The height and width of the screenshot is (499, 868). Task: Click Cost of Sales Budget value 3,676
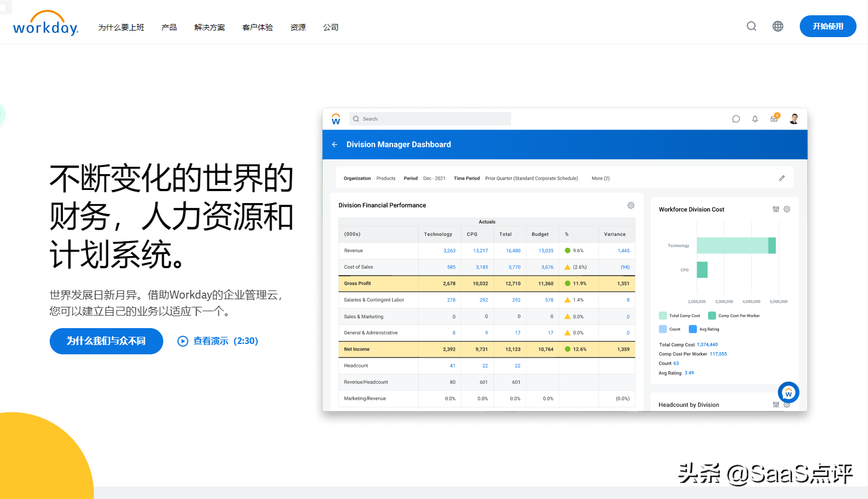pos(547,267)
